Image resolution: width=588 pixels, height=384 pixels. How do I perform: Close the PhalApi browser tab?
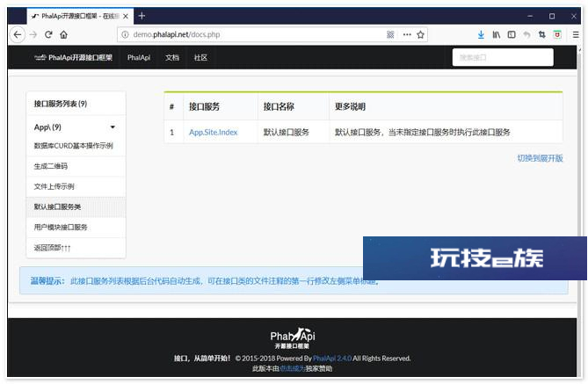tap(126, 16)
